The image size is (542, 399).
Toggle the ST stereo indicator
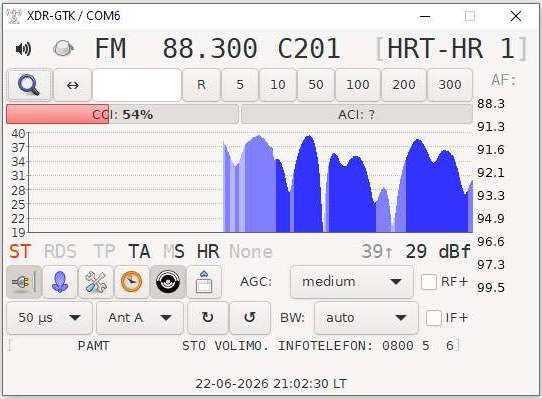pyautogui.click(x=20, y=251)
